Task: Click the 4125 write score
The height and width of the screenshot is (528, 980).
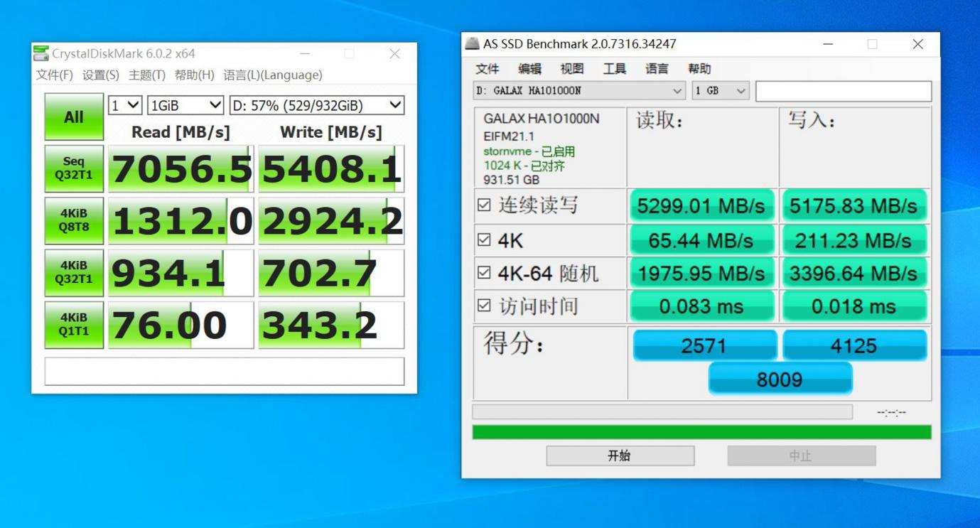Action: coord(854,345)
